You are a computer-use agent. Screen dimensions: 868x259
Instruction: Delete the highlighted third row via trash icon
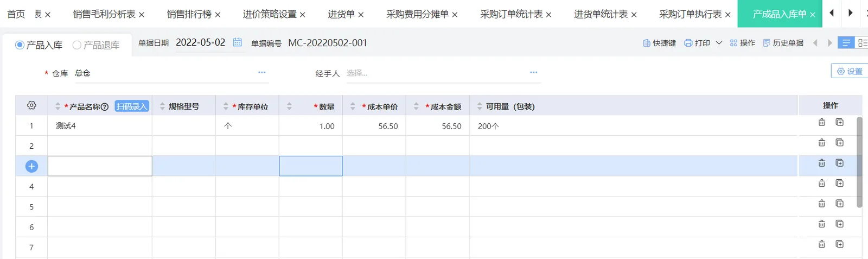tap(821, 163)
